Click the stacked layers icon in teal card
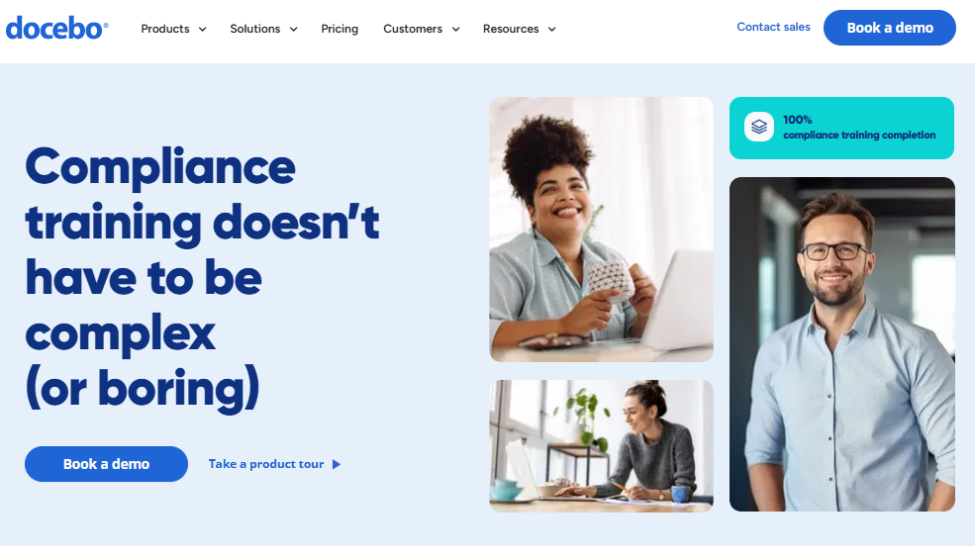Image resolution: width=975 pixels, height=560 pixels. click(x=758, y=127)
